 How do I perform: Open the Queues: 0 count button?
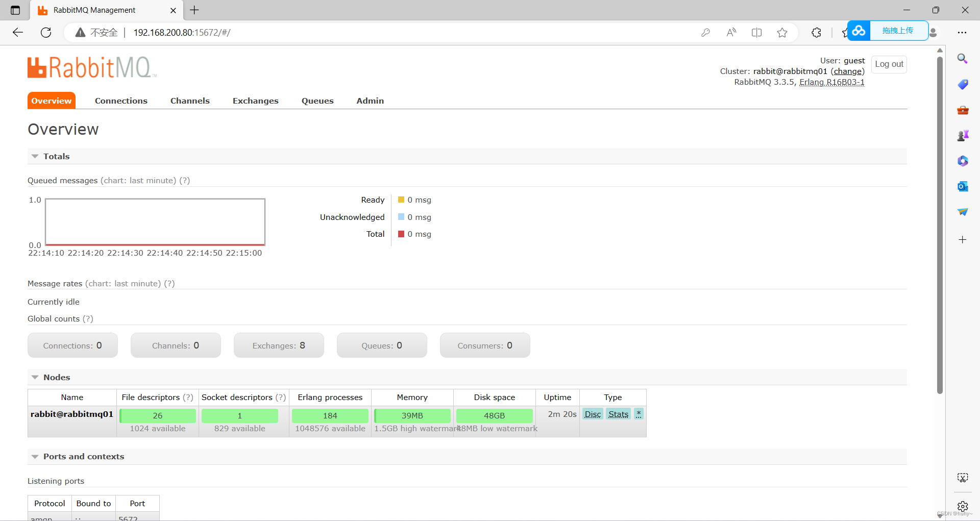pyautogui.click(x=382, y=345)
